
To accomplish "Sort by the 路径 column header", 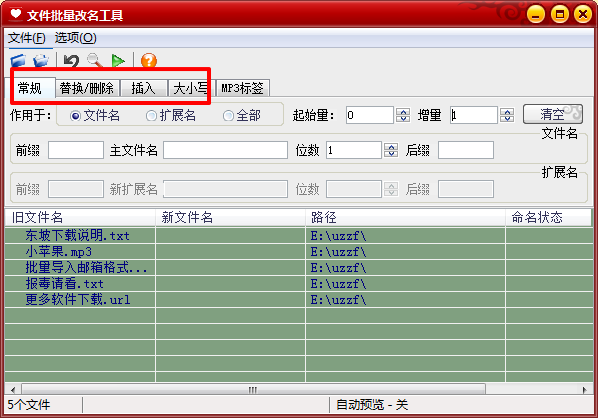I will 405,217.
